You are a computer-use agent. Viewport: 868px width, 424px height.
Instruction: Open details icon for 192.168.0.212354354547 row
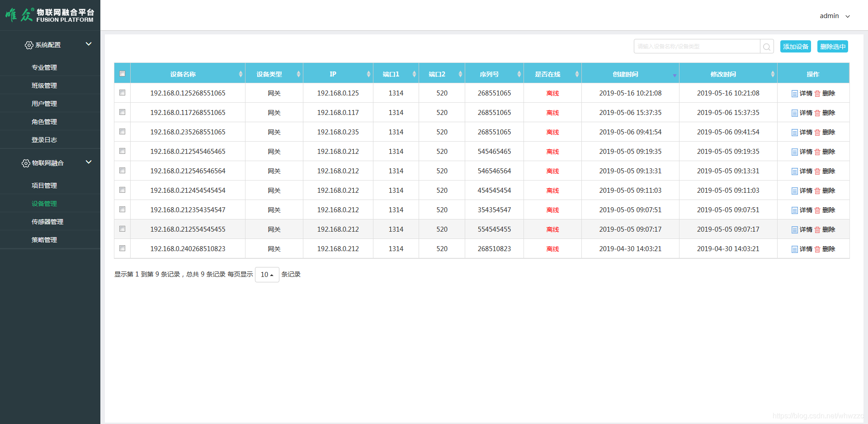click(x=794, y=210)
